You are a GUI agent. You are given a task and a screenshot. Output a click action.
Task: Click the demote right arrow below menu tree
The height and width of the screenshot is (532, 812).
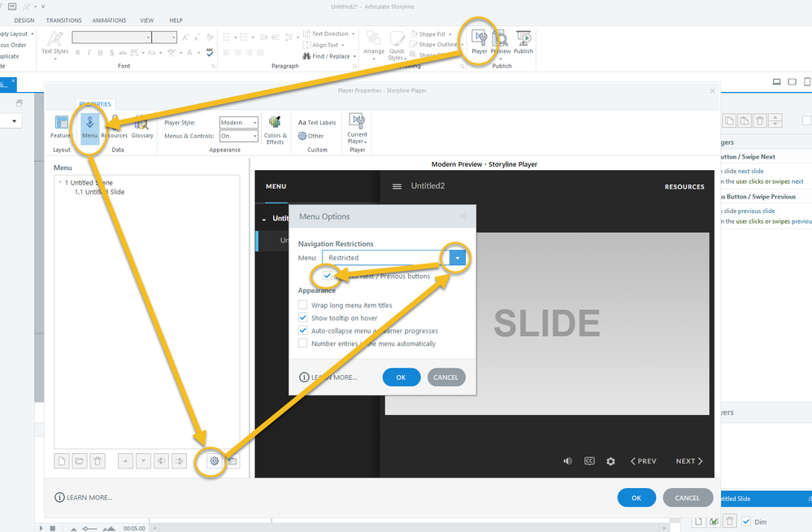tap(179, 461)
